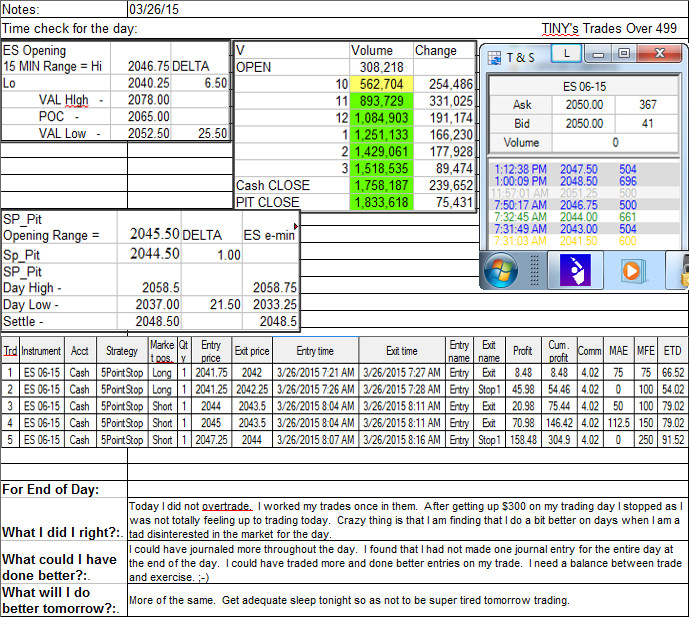Screen dimensions: 689x617
Task: Select trade 5 profit value 158.48
Action: 523,439
